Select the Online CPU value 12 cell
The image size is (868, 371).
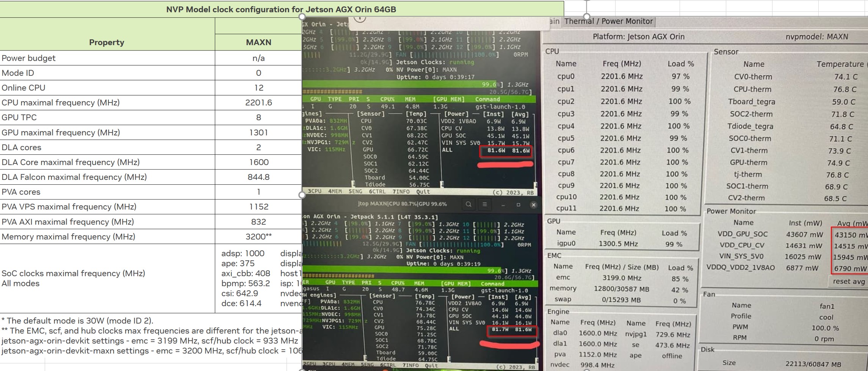click(259, 88)
